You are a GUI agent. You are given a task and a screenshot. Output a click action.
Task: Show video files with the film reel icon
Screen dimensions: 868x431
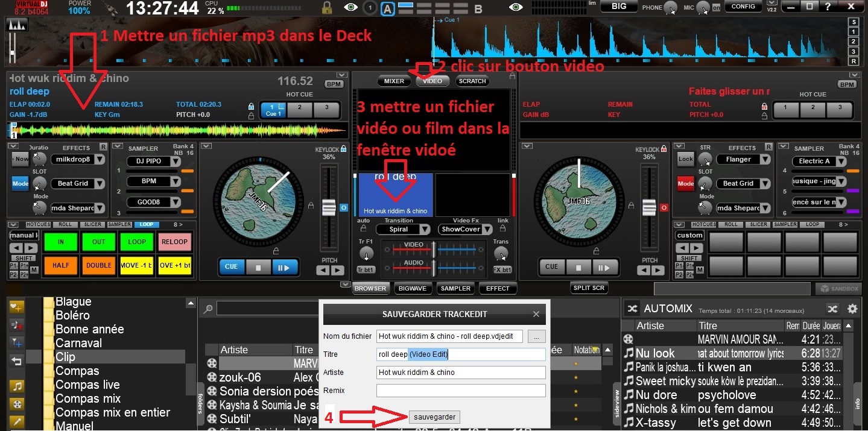click(16, 404)
